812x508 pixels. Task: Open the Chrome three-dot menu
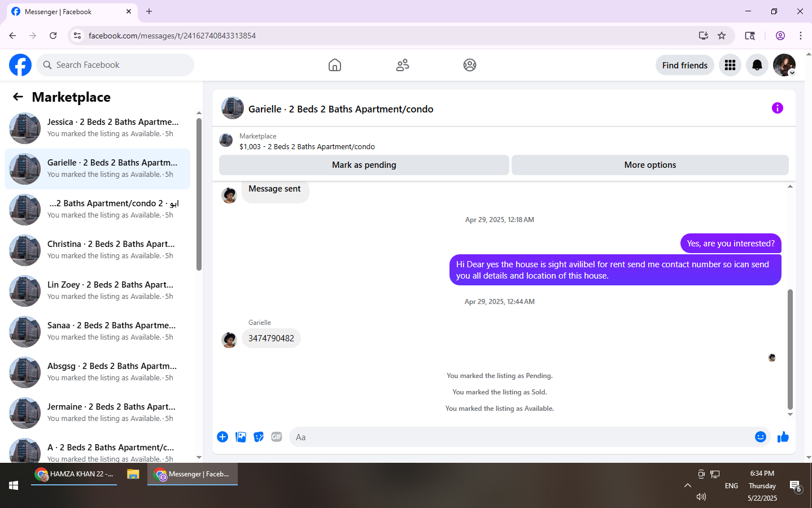click(x=801, y=36)
